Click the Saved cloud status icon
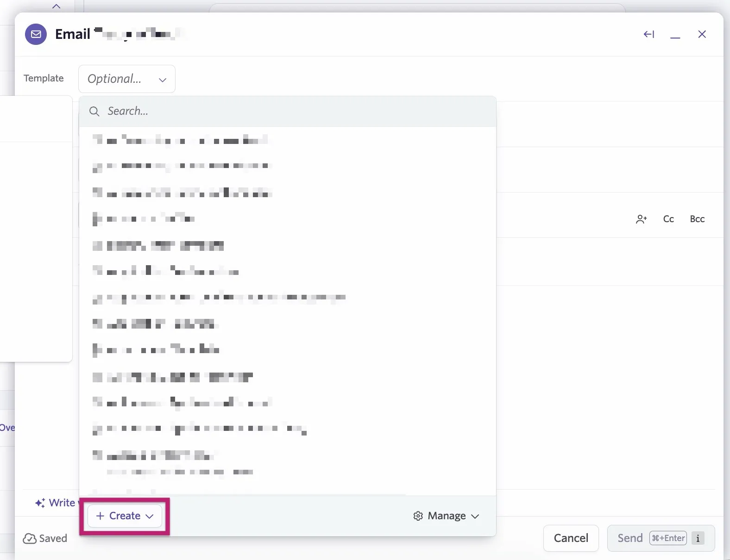 click(30, 539)
